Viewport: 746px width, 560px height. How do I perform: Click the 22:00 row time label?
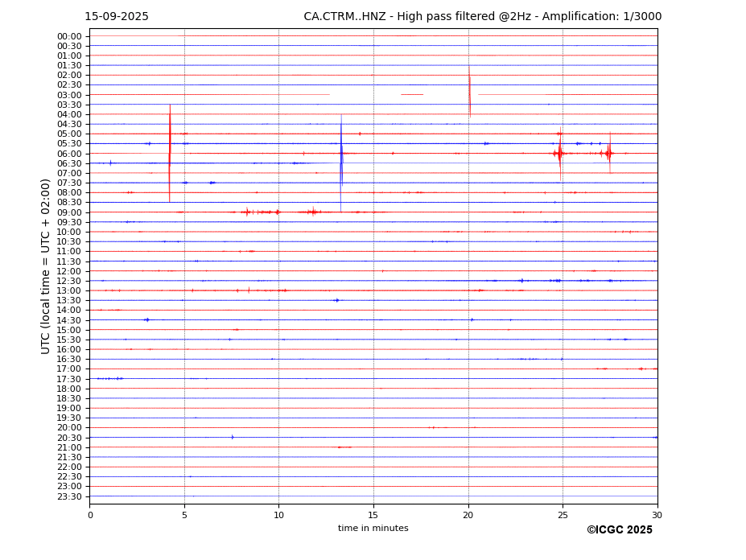coord(69,467)
